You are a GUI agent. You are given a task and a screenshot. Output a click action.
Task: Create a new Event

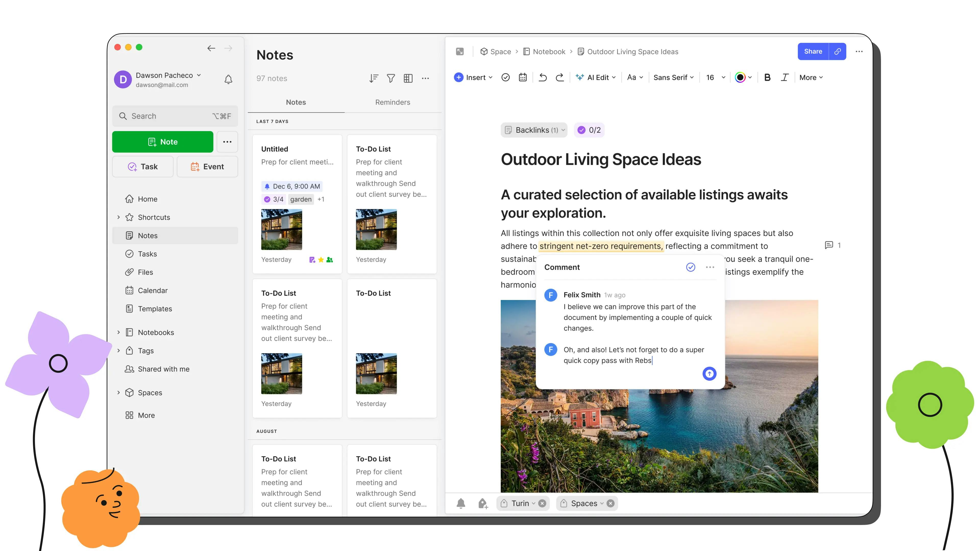click(x=207, y=167)
